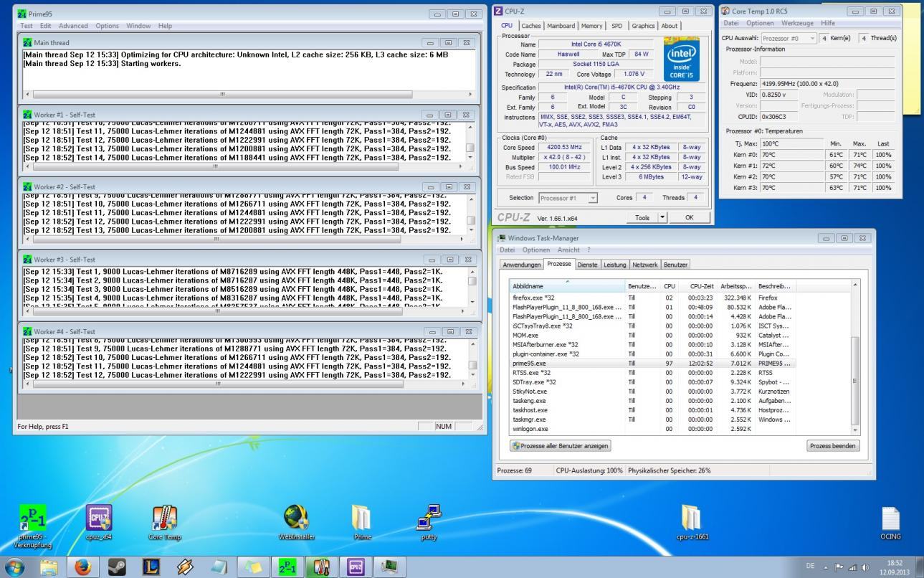Screen dimensions: 924x578
Task: Click the Windows Start button
Action: click(14, 567)
